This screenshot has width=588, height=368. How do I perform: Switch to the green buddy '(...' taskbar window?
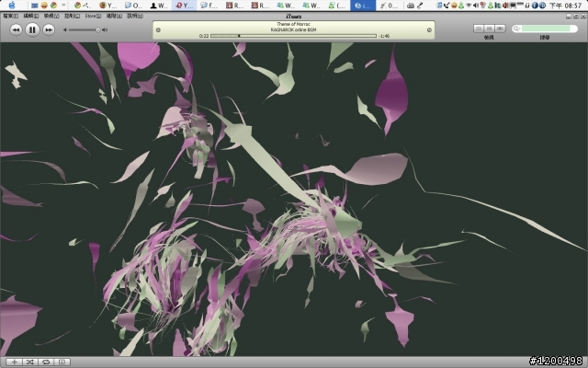(336, 6)
